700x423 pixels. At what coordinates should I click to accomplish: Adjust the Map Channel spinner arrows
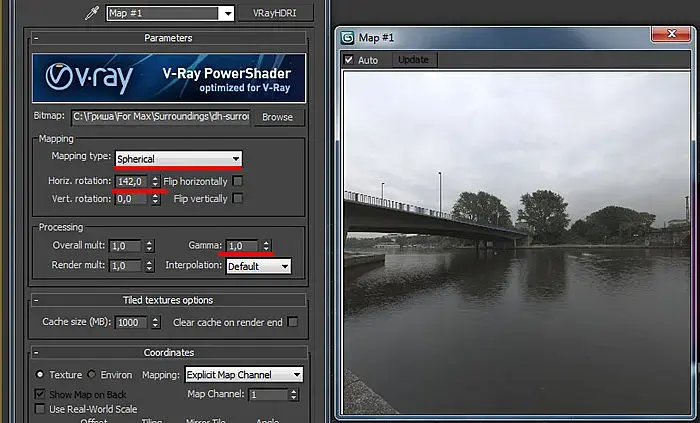(293, 394)
